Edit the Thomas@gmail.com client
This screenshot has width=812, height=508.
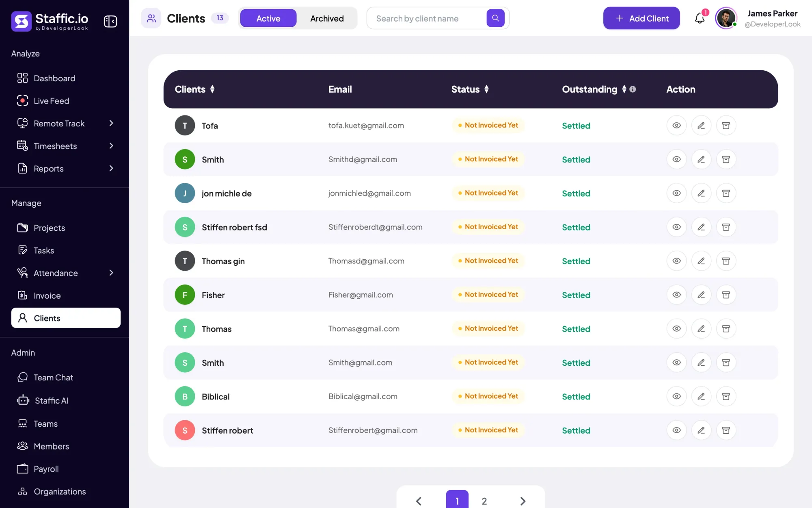(701, 329)
